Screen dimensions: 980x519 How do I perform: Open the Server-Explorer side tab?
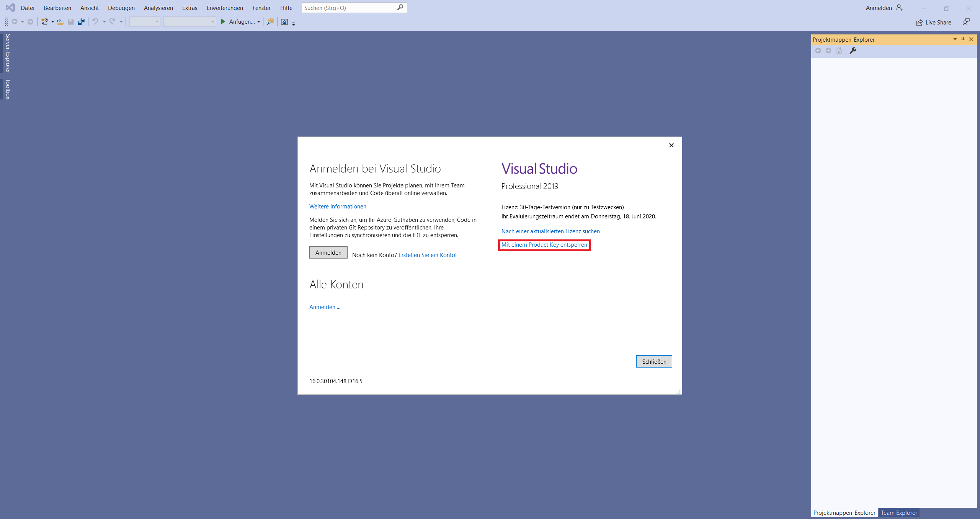8,53
